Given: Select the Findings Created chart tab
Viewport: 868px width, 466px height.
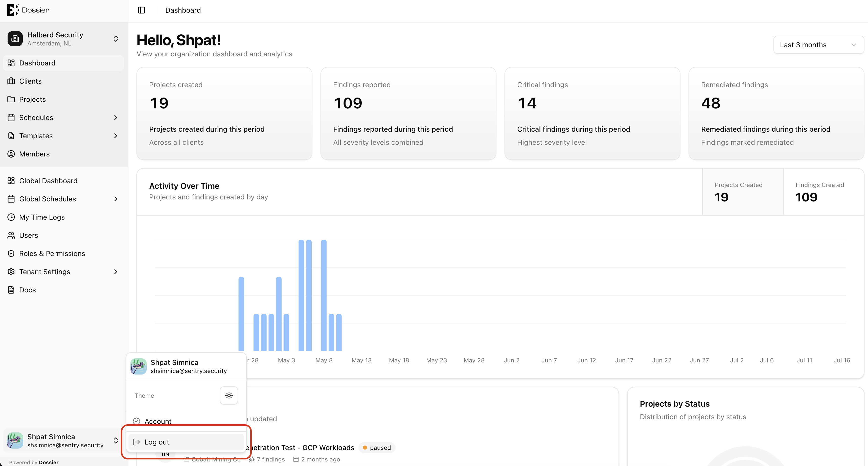Looking at the screenshot, I should [824, 192].
